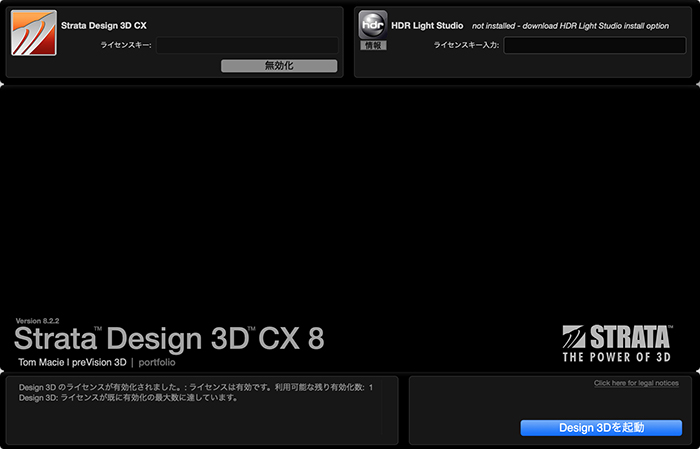This screenshot has width=700, height=449.
Task: Click 'Tom Macie I preVision 3D' credit text
Action: click(x=72, y=362)
